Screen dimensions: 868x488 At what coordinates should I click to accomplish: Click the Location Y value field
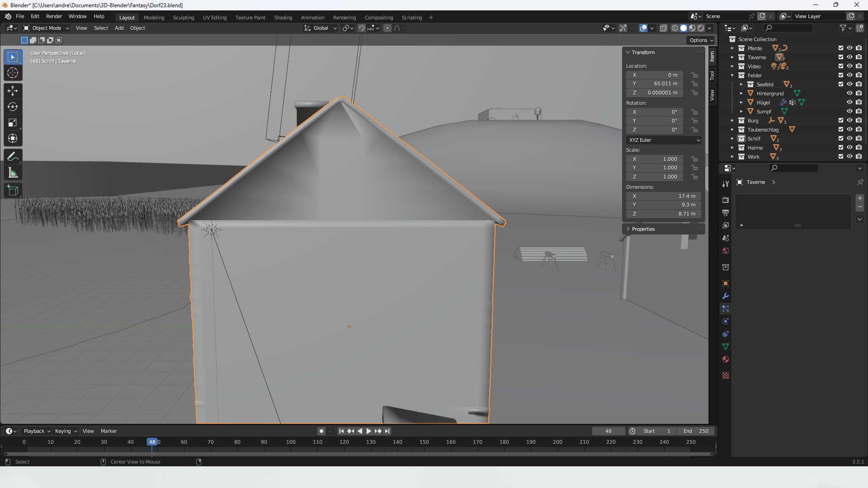point(655,84)
